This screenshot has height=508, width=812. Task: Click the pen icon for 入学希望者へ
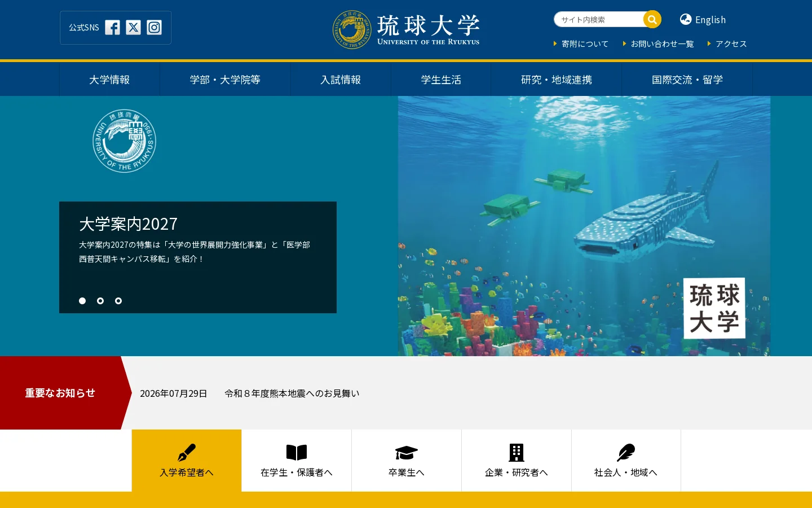(x=187, y=453)
